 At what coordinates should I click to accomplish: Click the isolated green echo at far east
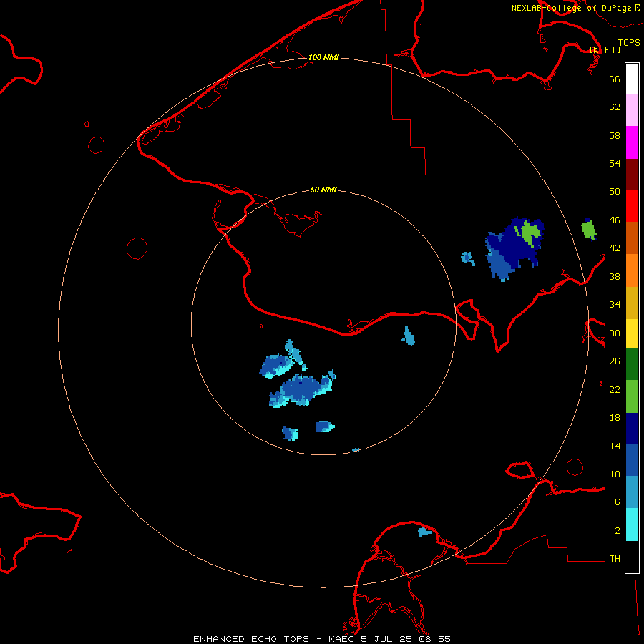(589, 229)
